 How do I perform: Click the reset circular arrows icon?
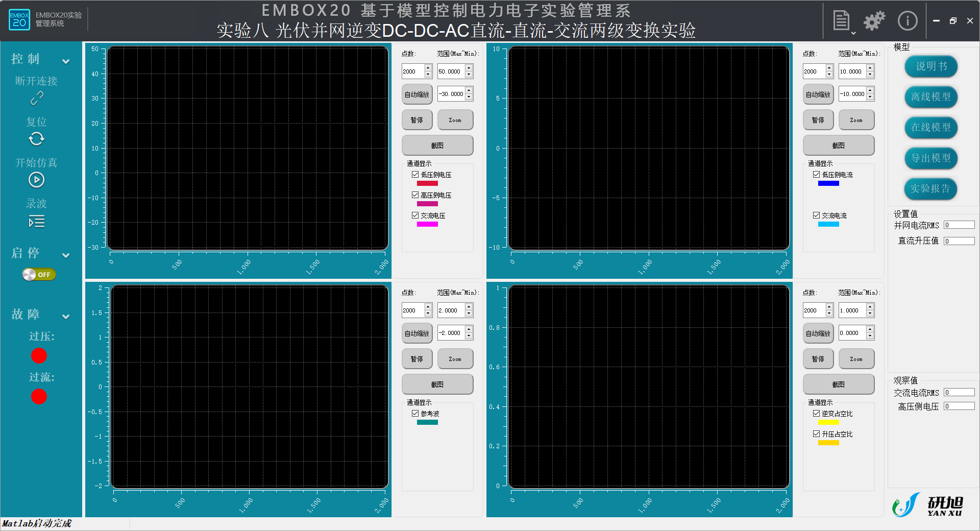click(x=36, y=139)
